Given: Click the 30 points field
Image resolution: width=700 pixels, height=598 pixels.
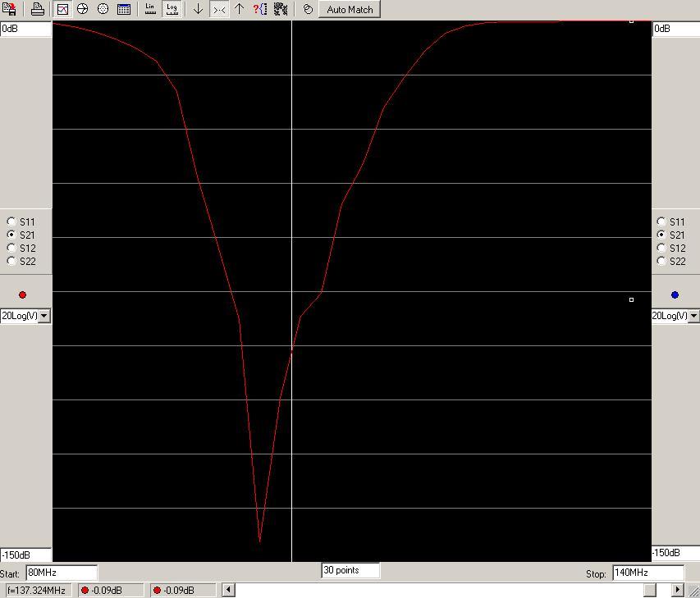Looking at the screenshot, I should click(351, 570).
